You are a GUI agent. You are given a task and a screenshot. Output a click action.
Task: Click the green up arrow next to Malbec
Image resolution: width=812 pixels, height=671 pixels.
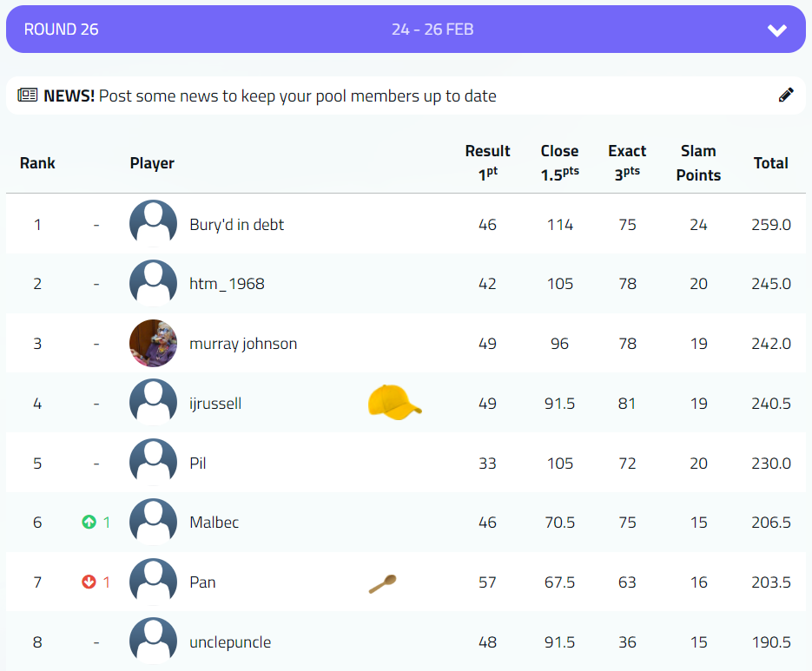89,523
